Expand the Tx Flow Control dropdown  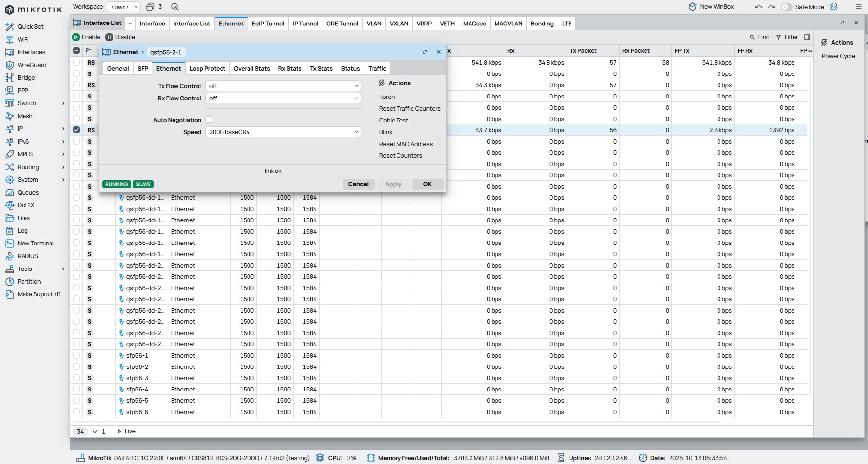[x=283, y=86]
